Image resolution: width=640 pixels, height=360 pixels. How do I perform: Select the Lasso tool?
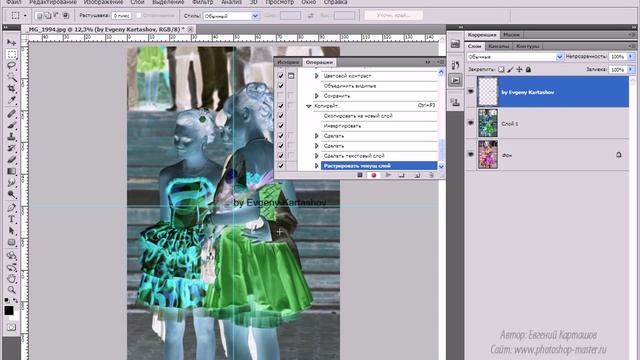tap(11, 65)
